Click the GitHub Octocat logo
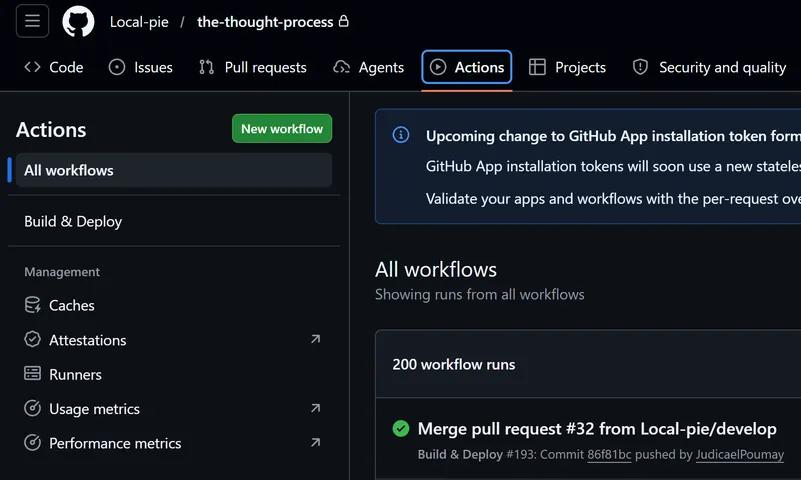The height and width of the screenshot is (480, 801). (78, 21)
